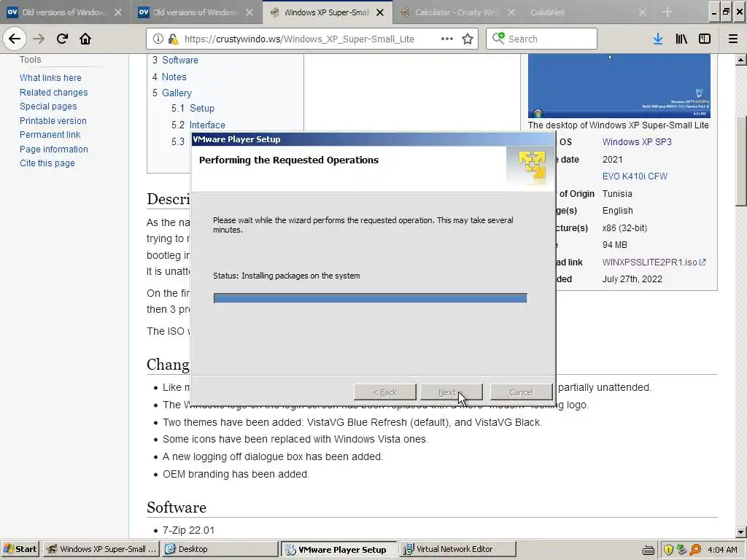This screenshot has height=560, width=747.
Task: Open the WINXPSSLITE2PR1.iso download link
Action: click(650, 262)
